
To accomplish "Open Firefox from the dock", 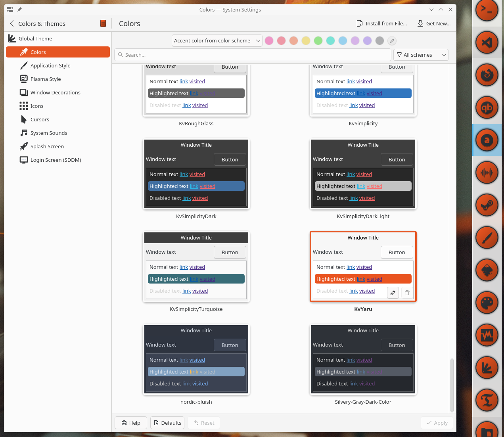I will tap(487, 75).
